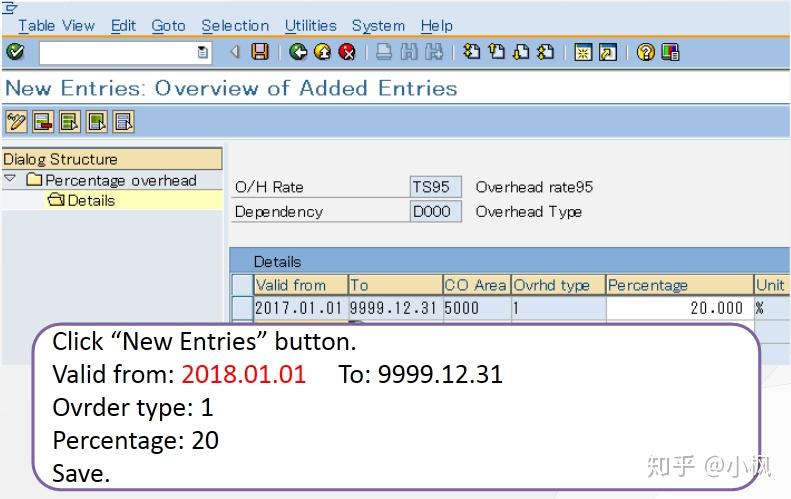Screen dimensions: 791x499
Task: Click the small triangle left of Save icon
Action: coord(235,51)
